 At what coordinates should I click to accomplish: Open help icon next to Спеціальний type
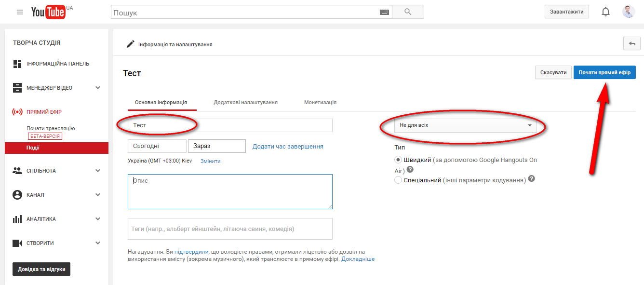[x=532, y=178]
